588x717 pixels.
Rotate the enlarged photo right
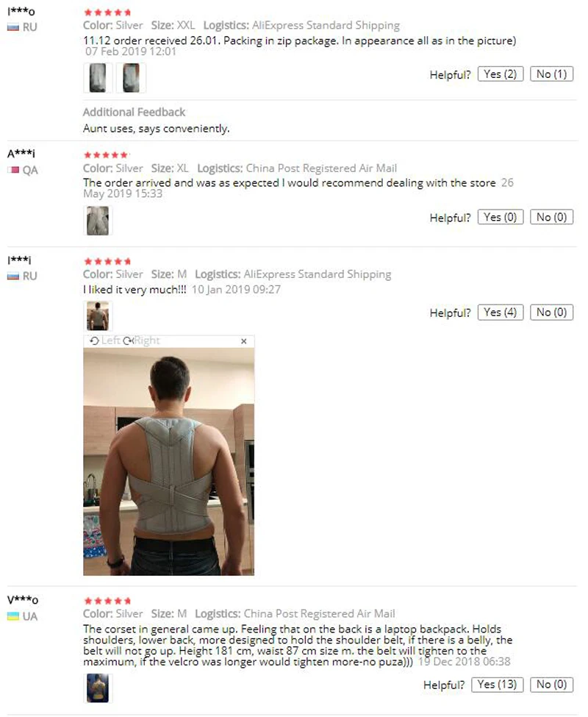coord(141,340)
